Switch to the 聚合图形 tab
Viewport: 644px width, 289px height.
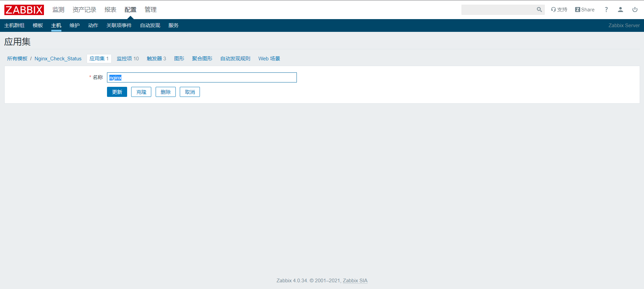202,59
